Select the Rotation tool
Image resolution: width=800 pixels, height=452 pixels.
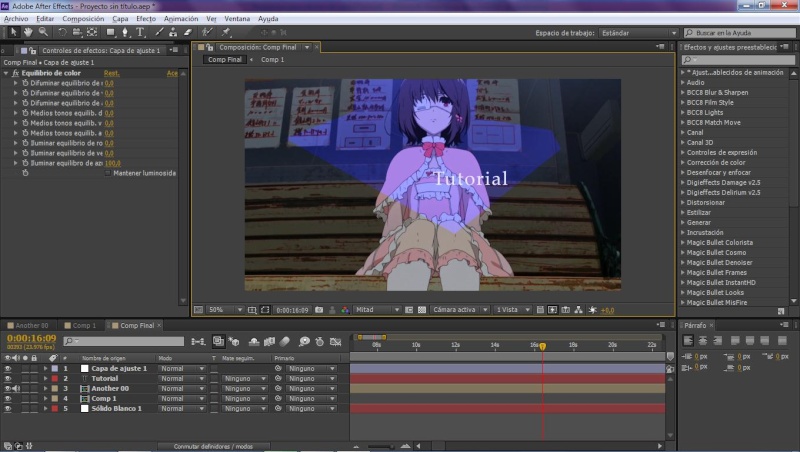click(x=62, y=32)
